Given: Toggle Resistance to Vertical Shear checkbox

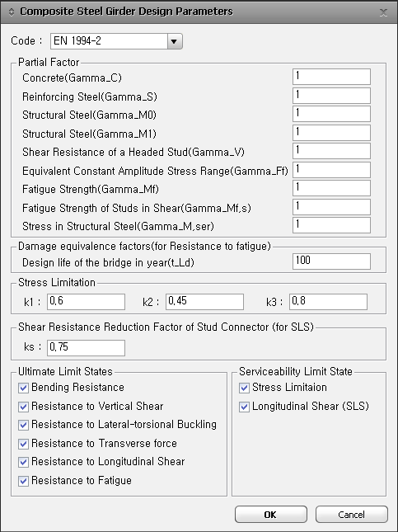Looking at the screenshot, I should [x=23, y=407].
